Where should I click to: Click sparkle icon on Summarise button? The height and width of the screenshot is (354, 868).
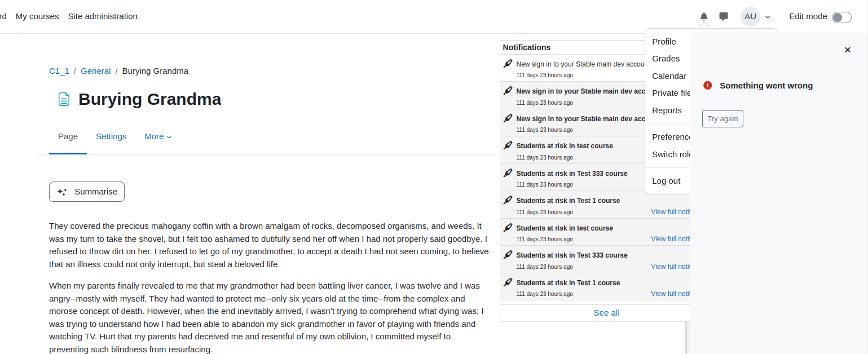[x=63, y=192]
